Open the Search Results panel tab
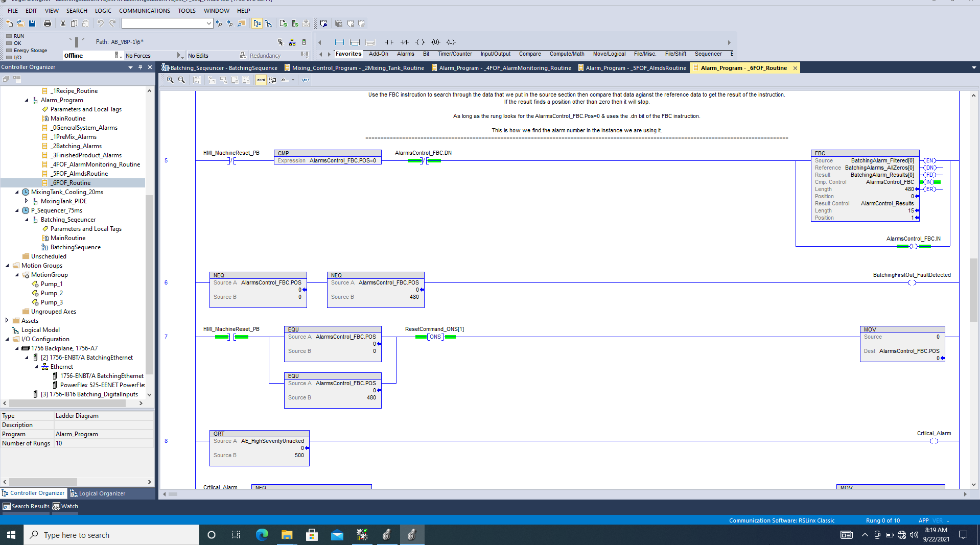Viewport: 980px width, 545px height. (x=26, y=506)
